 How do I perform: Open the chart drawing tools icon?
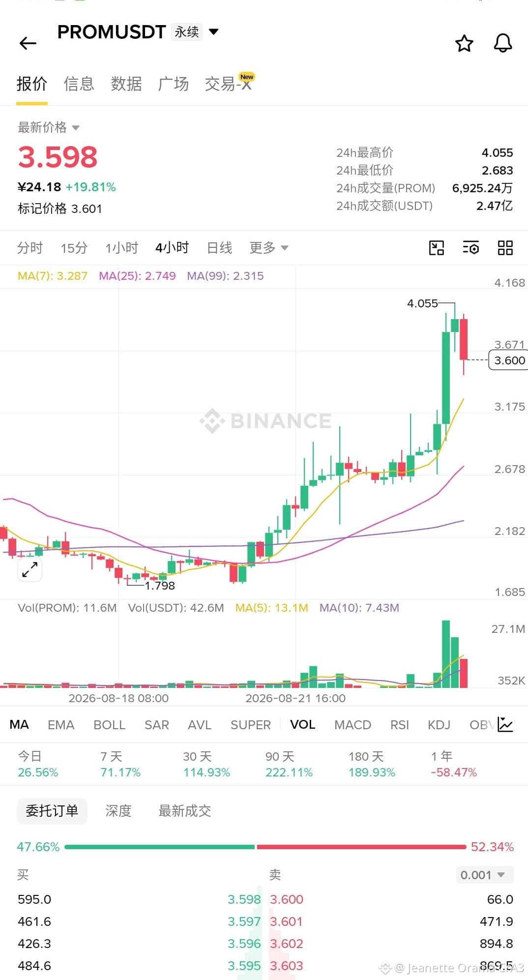pos(436,248)
